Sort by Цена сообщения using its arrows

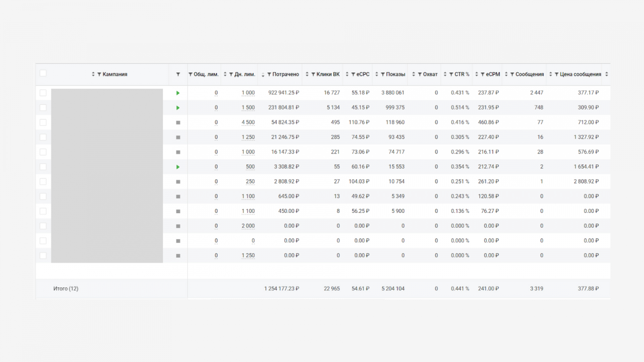click(x=551, y=74)
